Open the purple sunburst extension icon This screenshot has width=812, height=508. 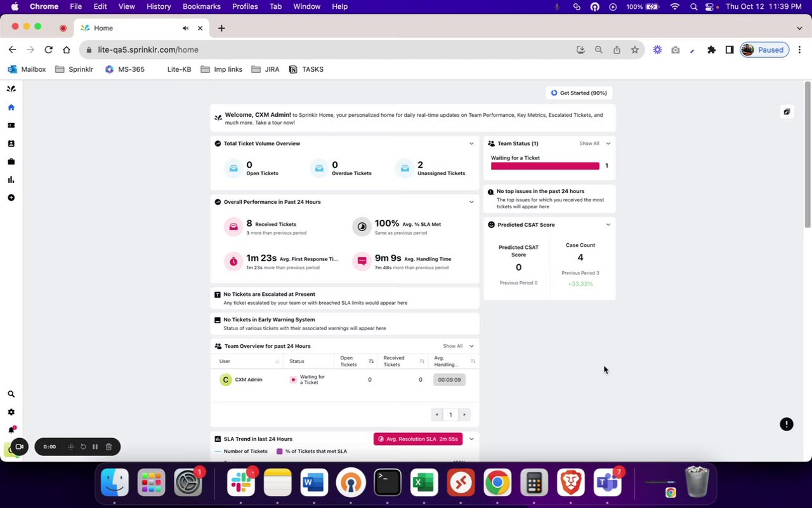click(657, 50)
